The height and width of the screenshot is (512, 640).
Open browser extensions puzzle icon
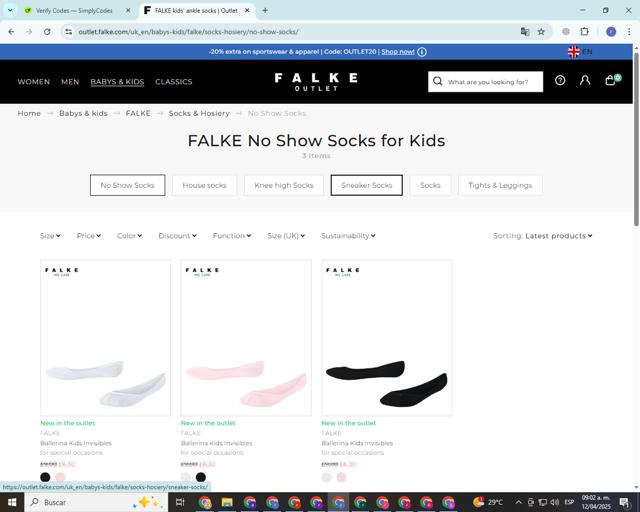pos(584,31)
